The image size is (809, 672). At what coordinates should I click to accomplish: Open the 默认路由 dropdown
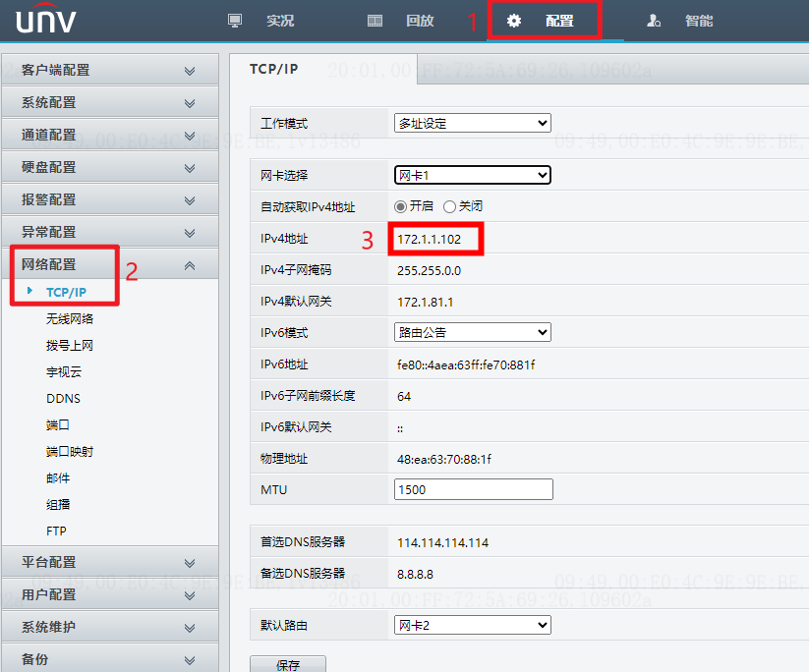point(472,624)
